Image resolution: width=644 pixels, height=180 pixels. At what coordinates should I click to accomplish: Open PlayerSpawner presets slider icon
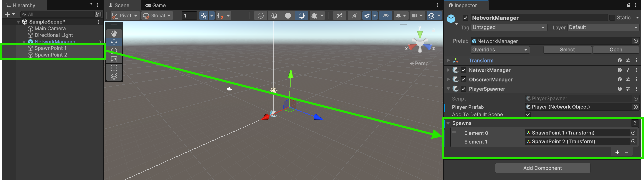628,89
